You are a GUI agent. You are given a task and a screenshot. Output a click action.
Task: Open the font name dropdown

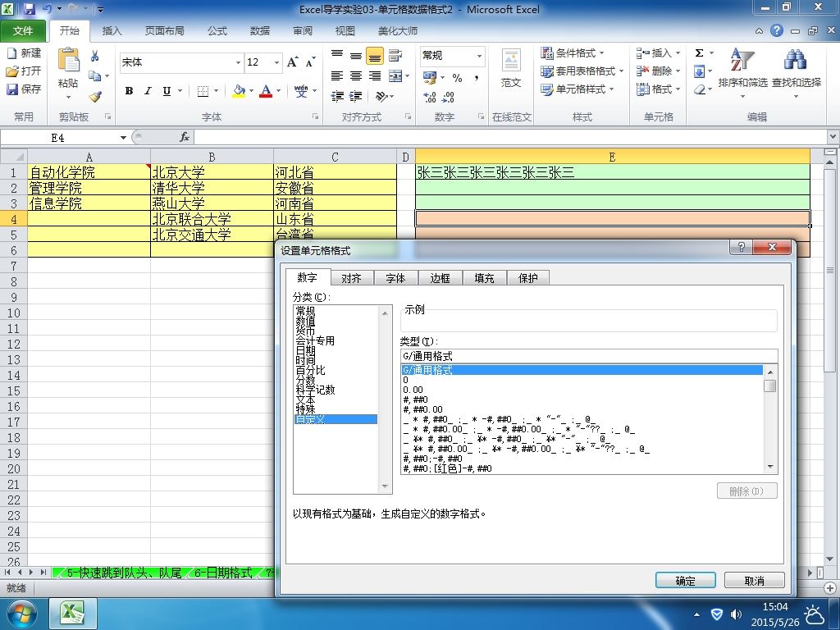238,62
